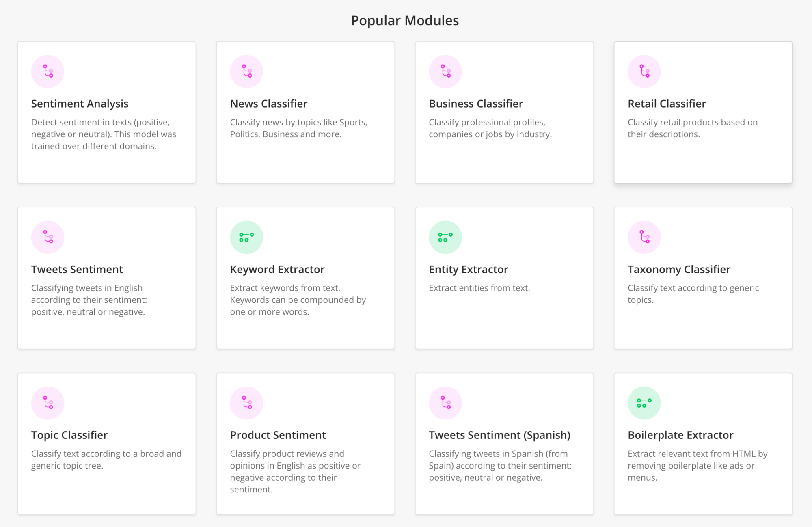The height and width of the screenshot is (527, 812).
Task: Click the green Keyword Extractor icon
Action: click(x=246, y=237)
